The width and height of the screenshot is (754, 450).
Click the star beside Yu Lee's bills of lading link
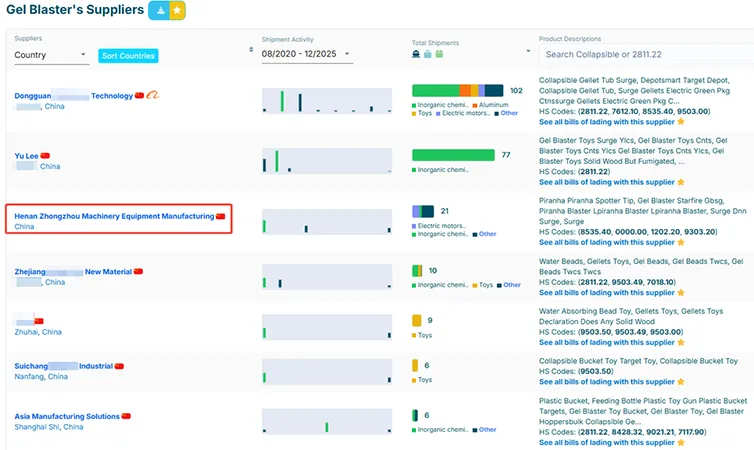(x=681, y=183)
